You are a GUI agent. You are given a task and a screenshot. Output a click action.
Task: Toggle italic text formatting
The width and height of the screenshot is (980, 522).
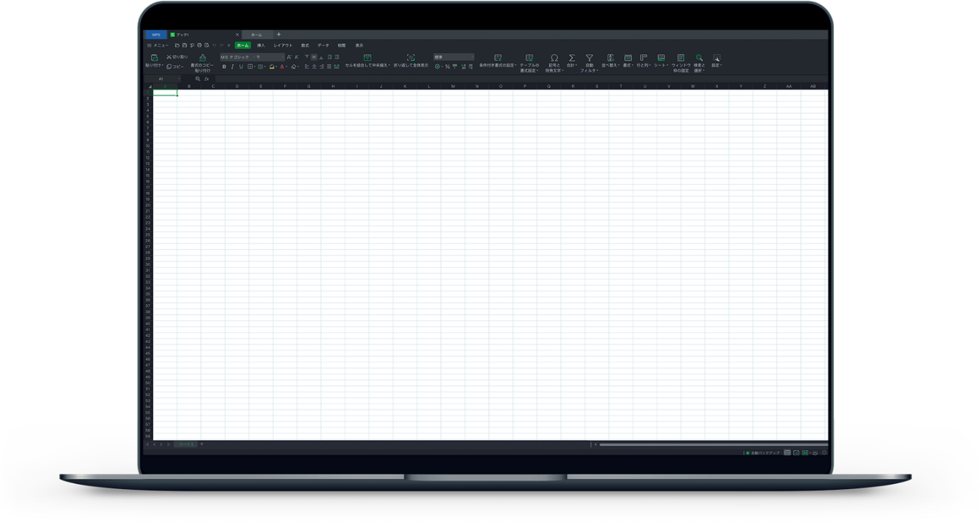pos(233,67)
